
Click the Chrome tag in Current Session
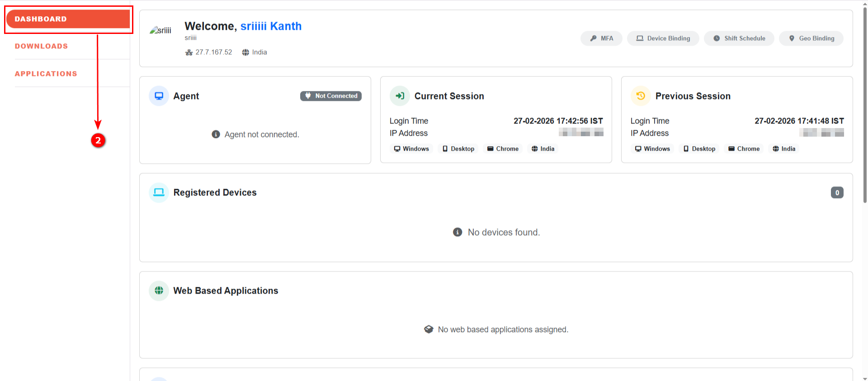click(x=503, y=149)
